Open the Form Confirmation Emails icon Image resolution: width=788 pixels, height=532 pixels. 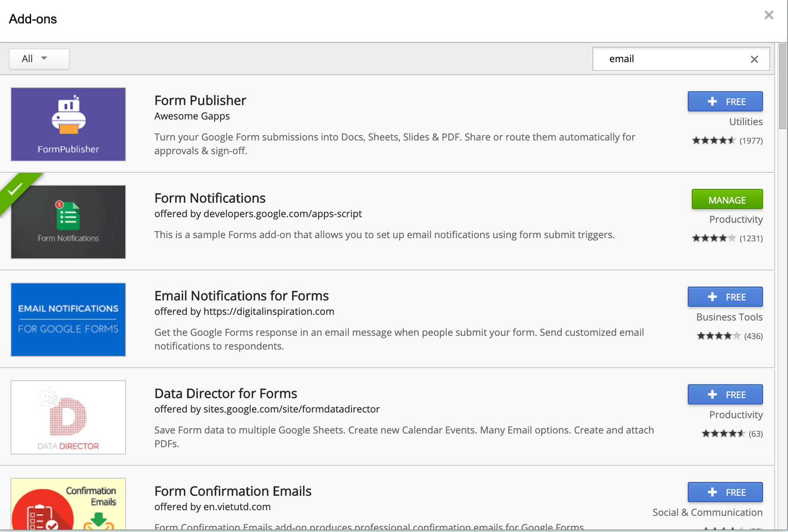coord(68,504)
